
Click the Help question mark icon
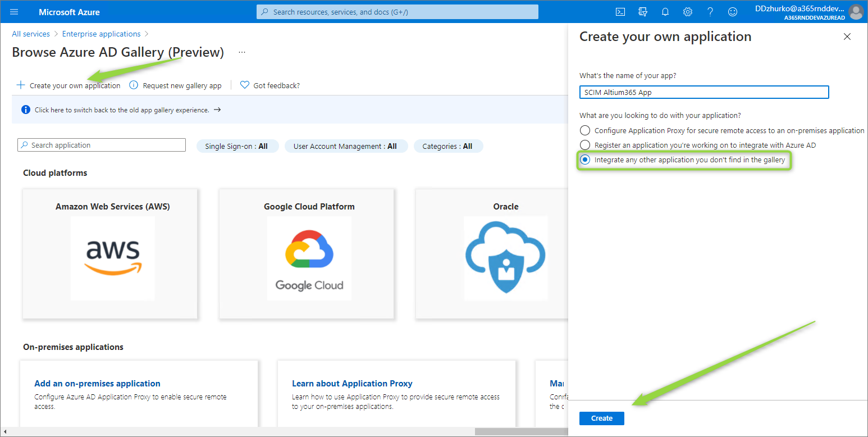710,12
